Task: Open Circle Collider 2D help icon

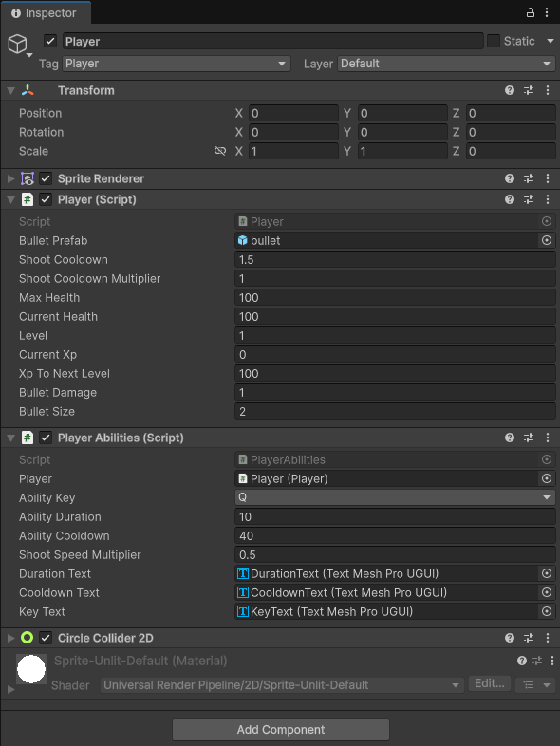Action: tap(510, 638)
